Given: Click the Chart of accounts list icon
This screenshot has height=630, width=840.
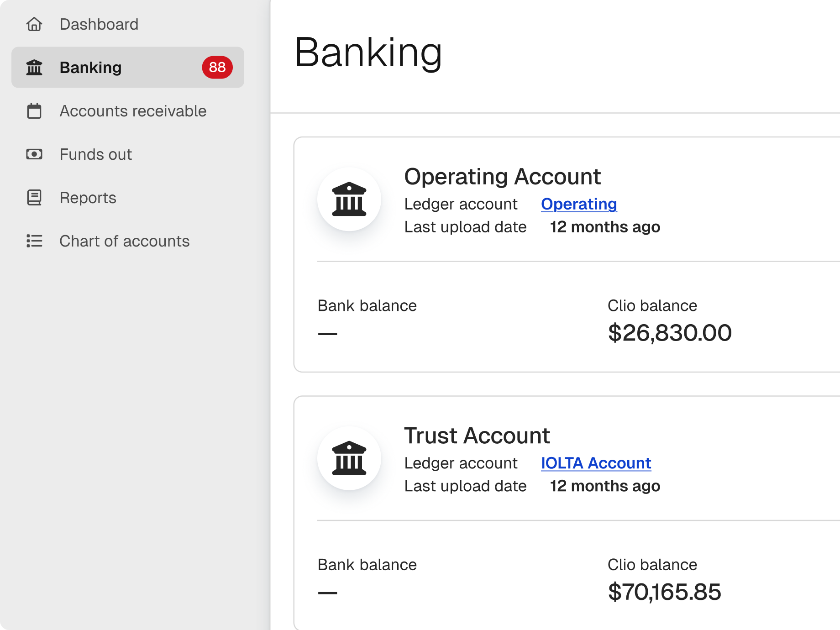Looking at the screenshot, I should pos(34,241).
